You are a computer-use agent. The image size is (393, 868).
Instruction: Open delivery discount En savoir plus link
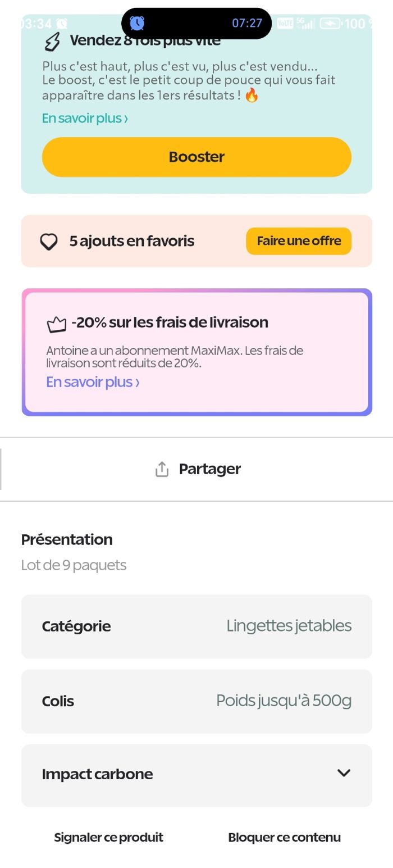click(x=93, y=382)
